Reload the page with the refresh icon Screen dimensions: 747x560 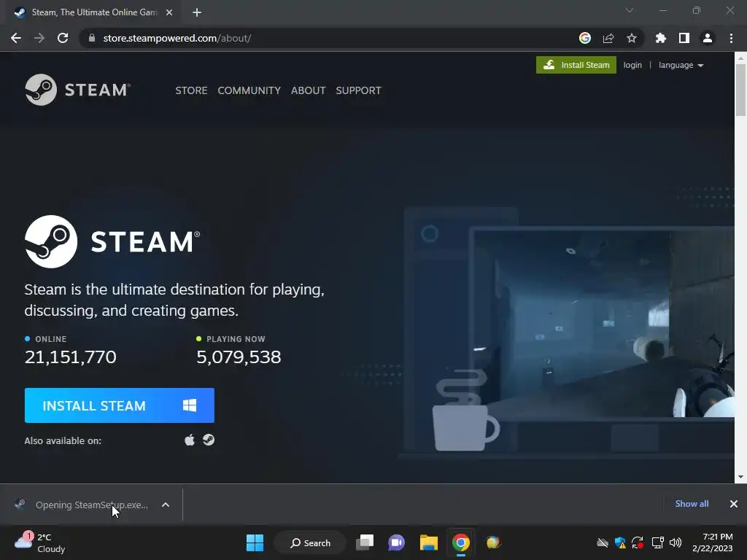(x=63, y=38)
